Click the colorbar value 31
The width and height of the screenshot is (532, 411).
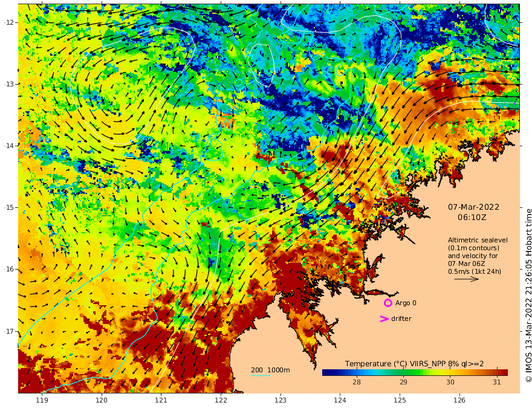(x=497, y=382)
